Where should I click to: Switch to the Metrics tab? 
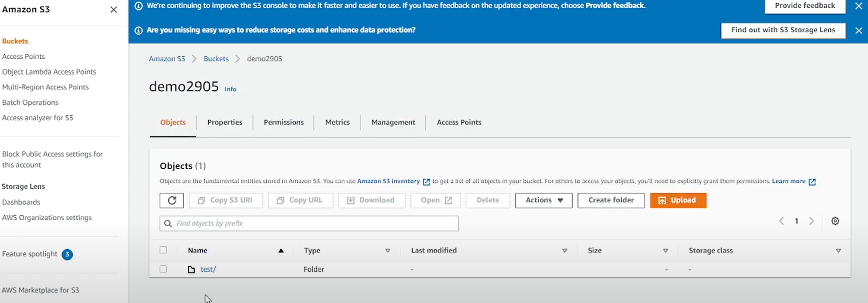tap(337, 122)
